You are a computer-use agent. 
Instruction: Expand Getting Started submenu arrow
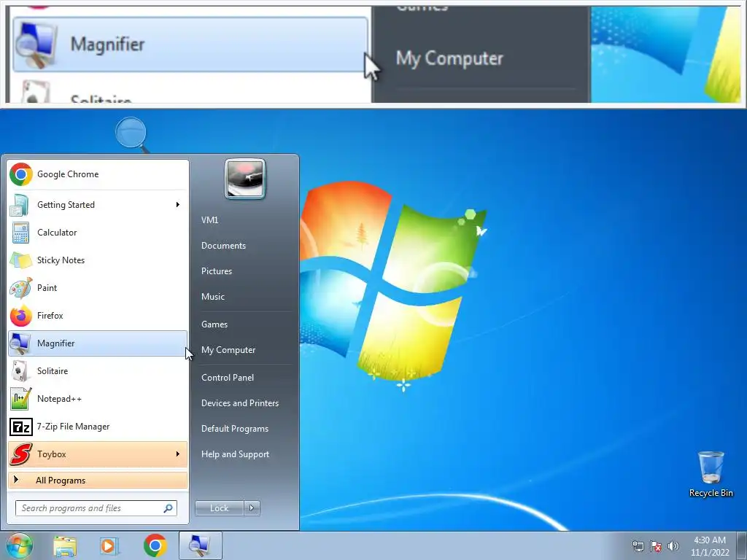coord(178,205)
